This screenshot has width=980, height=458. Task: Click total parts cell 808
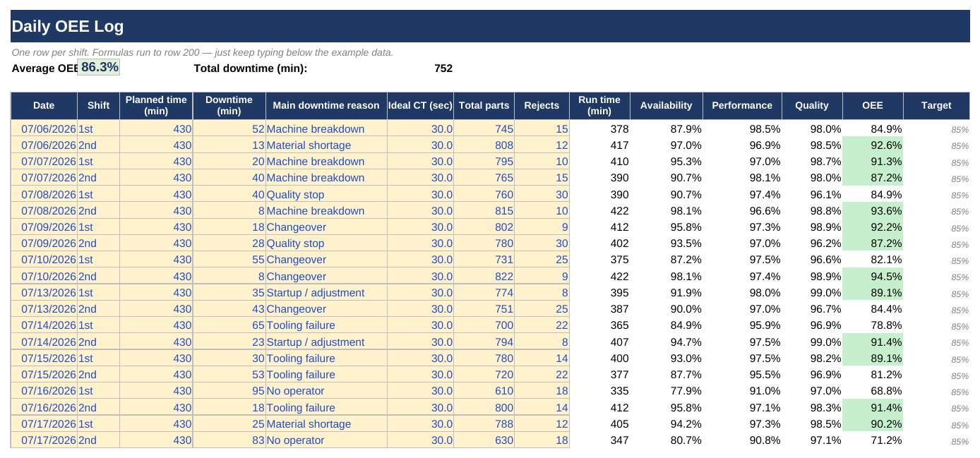484,145
